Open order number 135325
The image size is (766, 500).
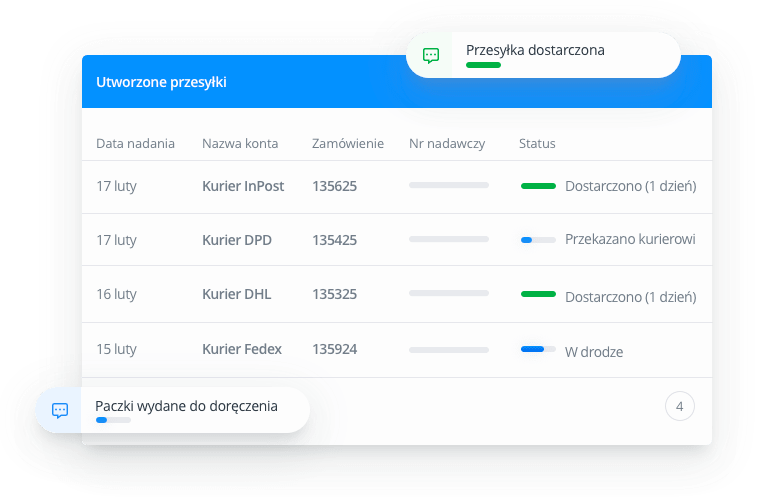pyautogui.click(x=334, y=294)
